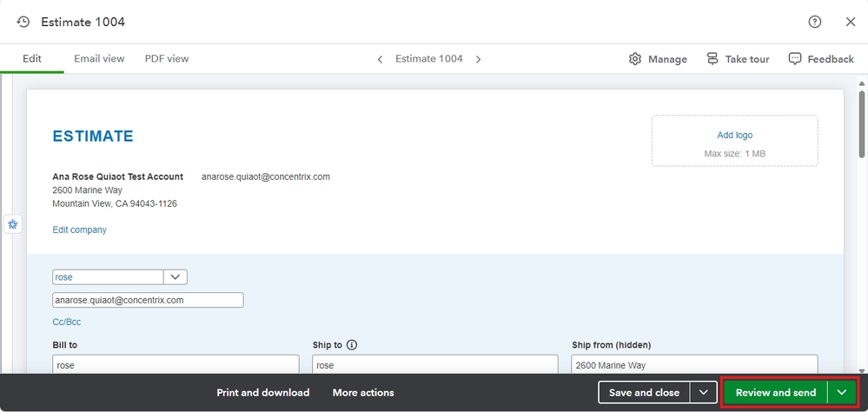This screenshot has width=868, height=412.
Task: Click the vertical scrollbar thumb
Action: pyautogui.click(x=861, y=123)
